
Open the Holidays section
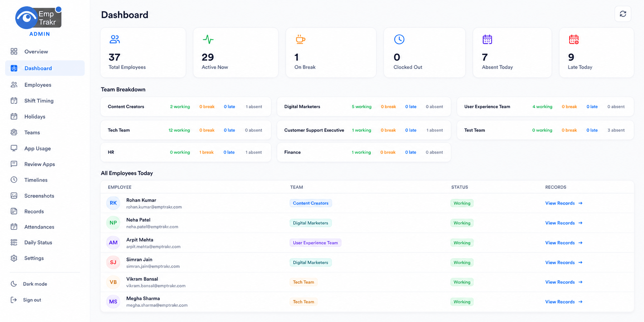pos(45,117)
